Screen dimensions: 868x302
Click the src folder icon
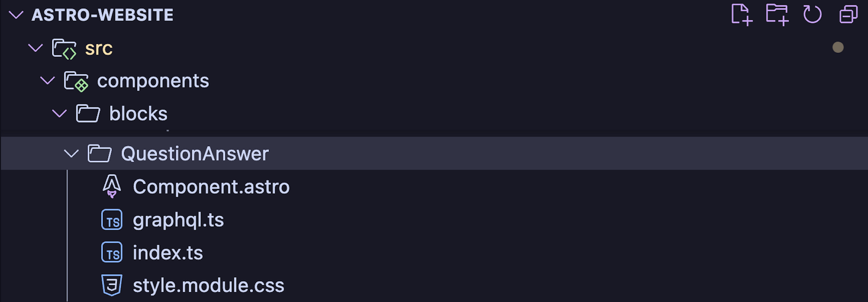[64, 49]
